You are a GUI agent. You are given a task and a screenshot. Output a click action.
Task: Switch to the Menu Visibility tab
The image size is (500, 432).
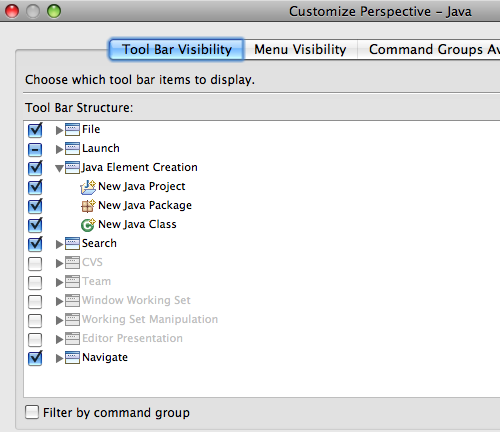point(300,49)
